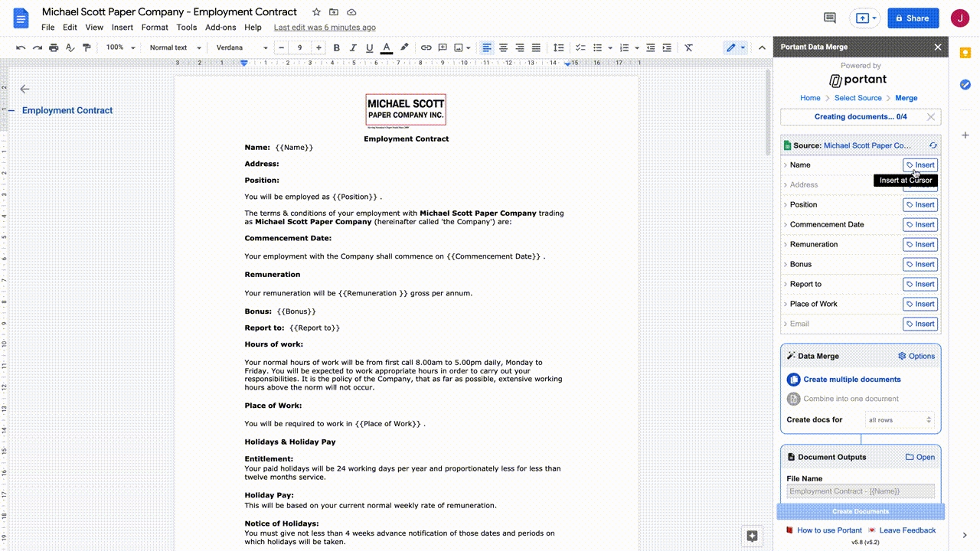Image resolution: width=980 pixels, height=551 pixels.
Task: Toggle Bold formatting
Action: tap(336, 47)
